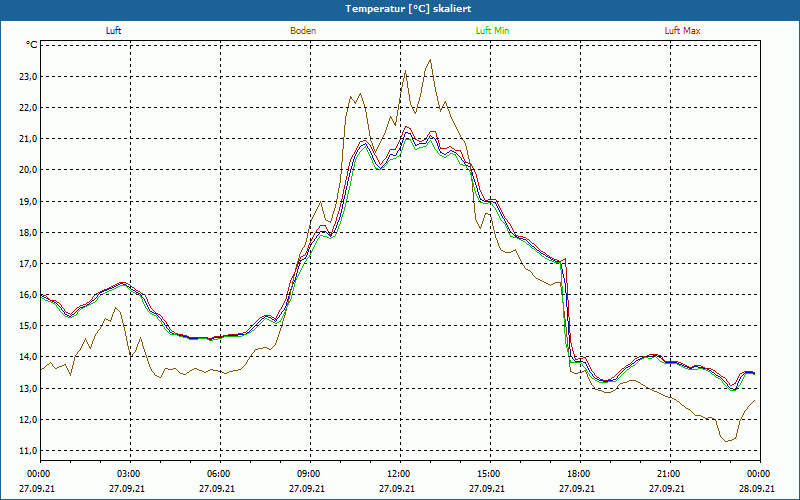Select the 18:00 time axis marker

pos(579,474)
